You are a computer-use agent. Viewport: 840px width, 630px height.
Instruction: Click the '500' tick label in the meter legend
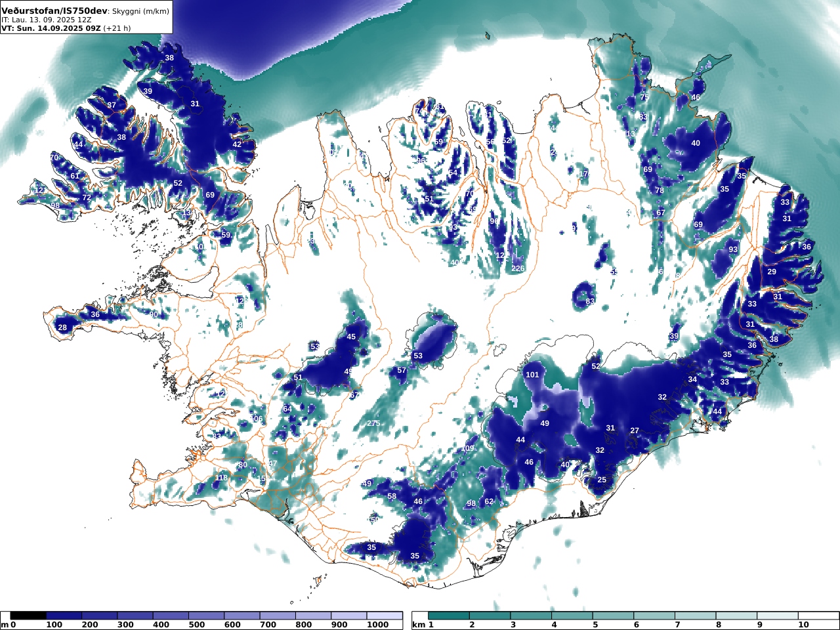[x=198, y=625]
